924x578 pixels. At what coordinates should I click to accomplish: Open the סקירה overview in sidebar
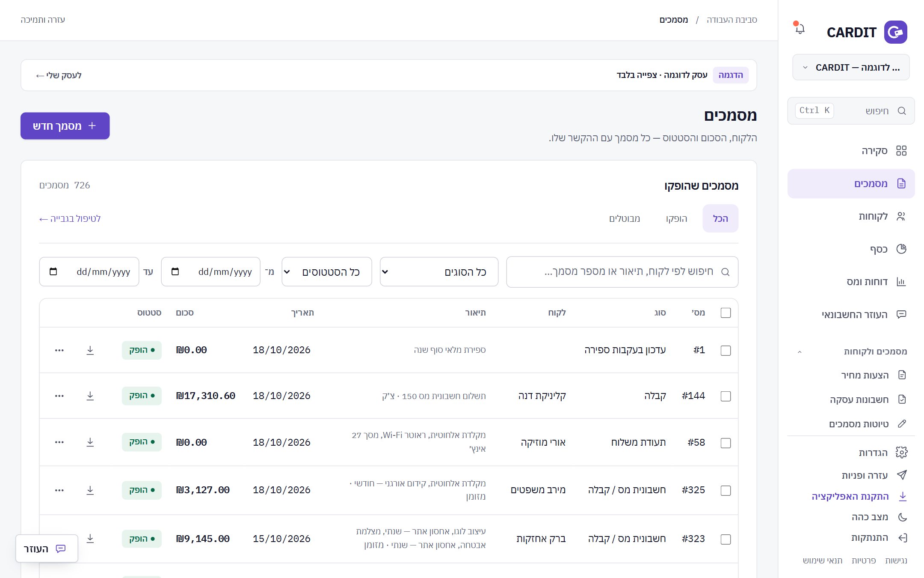pos(851,151)
